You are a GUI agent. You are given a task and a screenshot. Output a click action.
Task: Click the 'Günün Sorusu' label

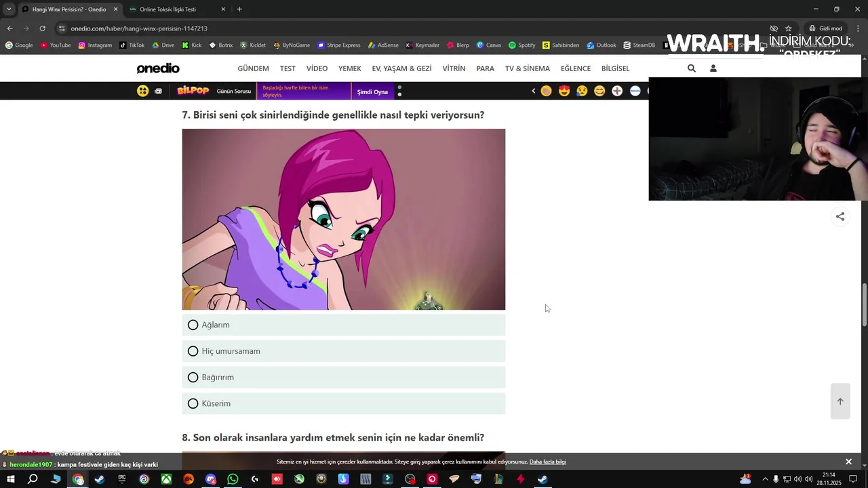point(233,91)
